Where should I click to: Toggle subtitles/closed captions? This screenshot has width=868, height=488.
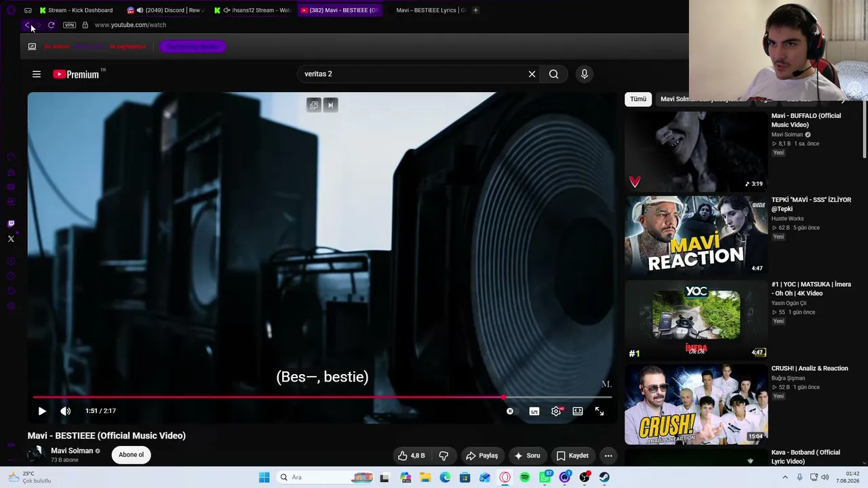coord(534,411)
